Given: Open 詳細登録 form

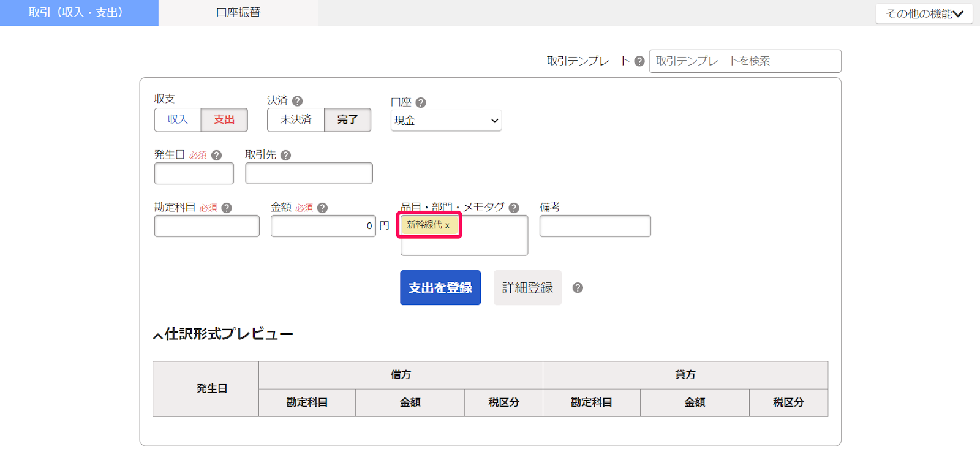Looking at the screenshot, I should (527, 288).
